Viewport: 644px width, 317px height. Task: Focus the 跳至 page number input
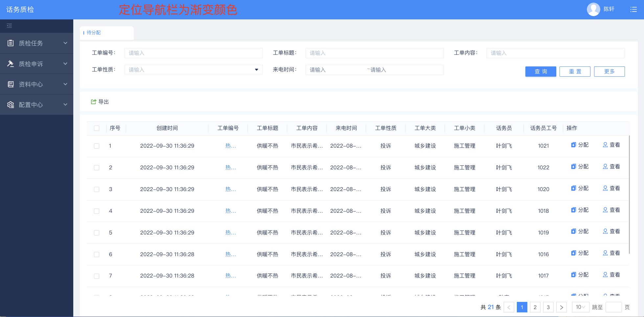(x=613, y=307)
